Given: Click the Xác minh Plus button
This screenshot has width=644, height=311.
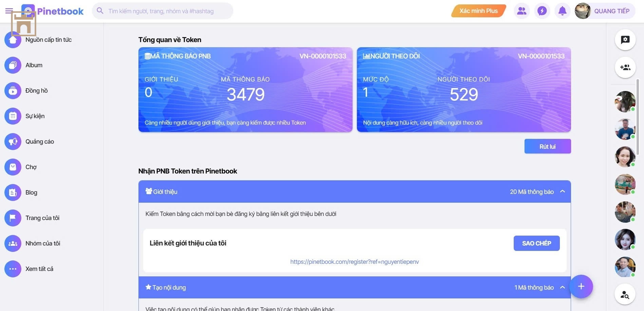Looking at the screenshot, I should tap(478, 11).
